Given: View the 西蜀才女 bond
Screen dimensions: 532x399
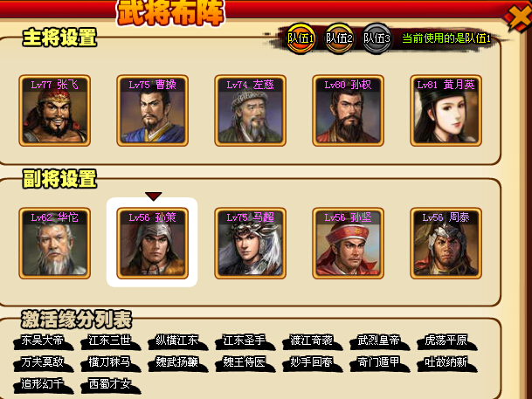Looking at the screenshot, I should [x=109, y=384].
